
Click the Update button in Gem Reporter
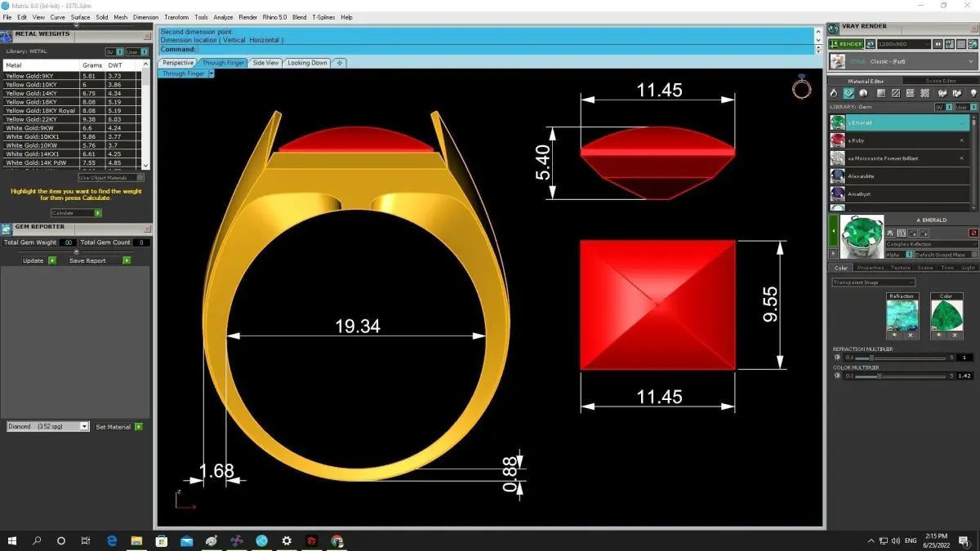click(38, 260)
